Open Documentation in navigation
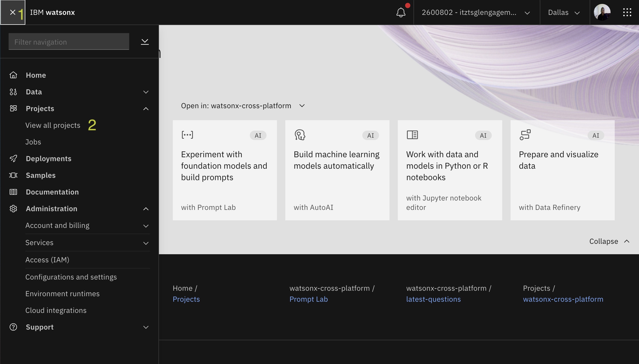 [52, 192]
